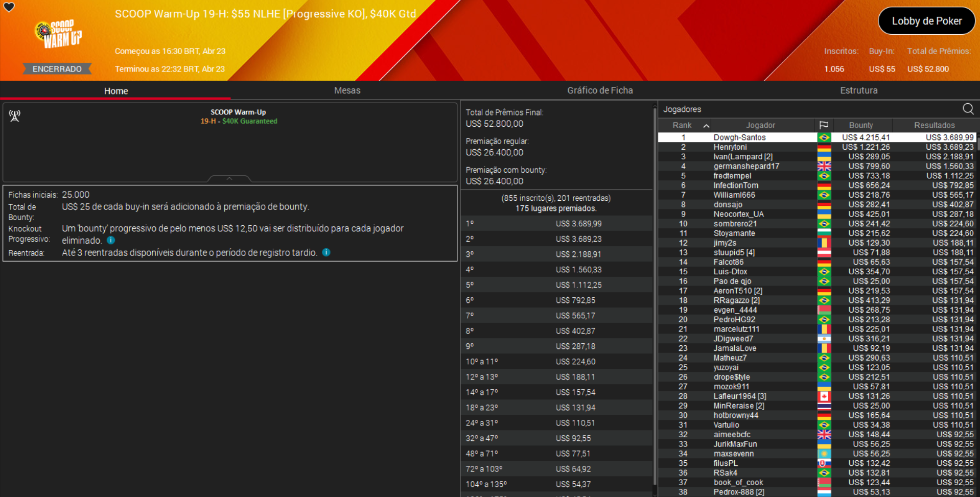
Task: Click the 10º a 11º prize row
Action: point(556,362)
